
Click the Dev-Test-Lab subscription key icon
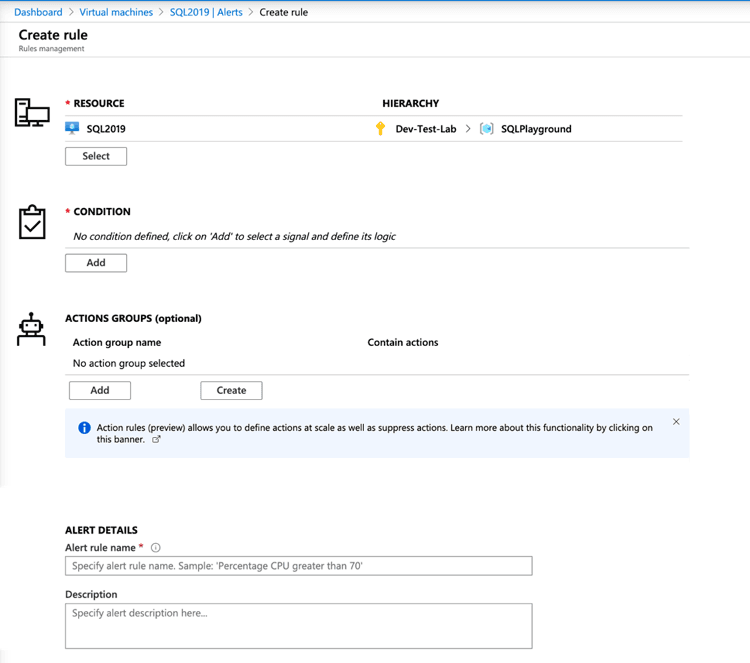tap(380, 128)
